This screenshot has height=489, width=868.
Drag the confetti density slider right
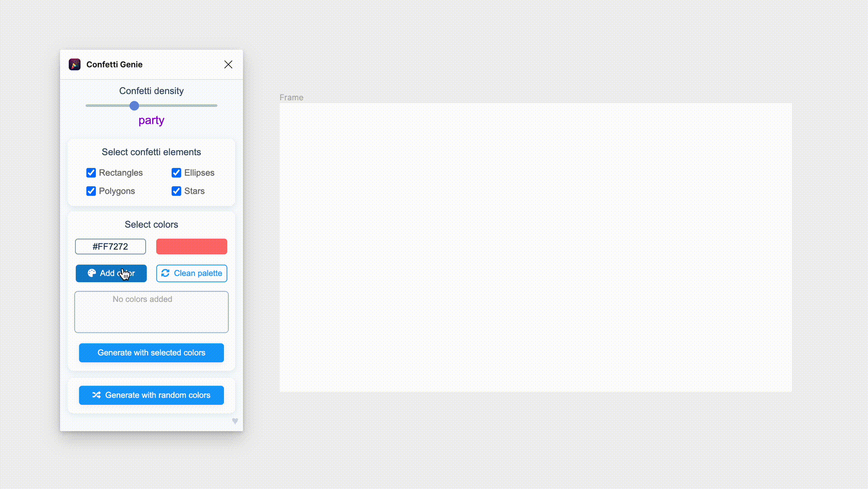[x=134, y=105]
